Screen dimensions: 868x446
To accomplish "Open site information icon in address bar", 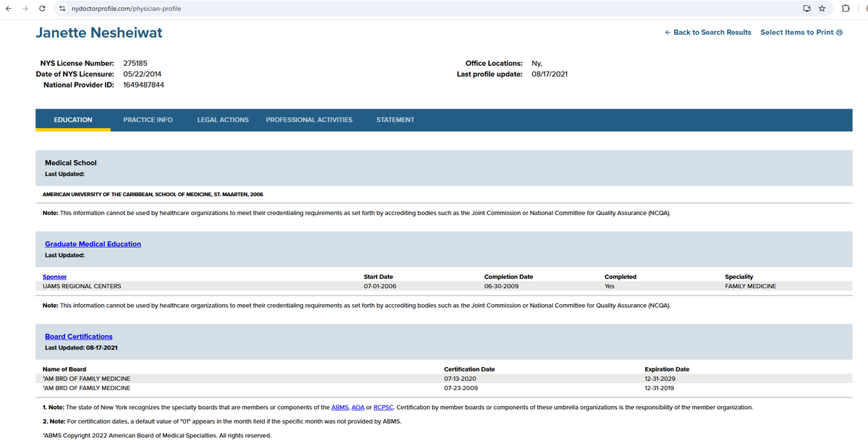I will pos(64,9).
